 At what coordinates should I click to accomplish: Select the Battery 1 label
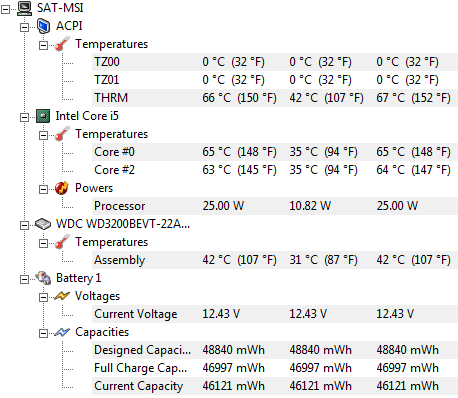(78, 278)
